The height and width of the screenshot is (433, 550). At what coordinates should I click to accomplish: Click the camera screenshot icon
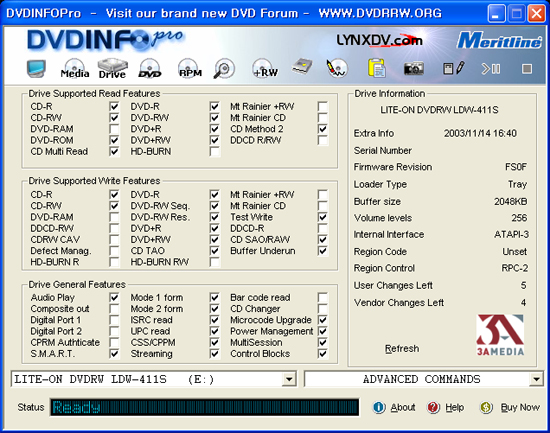(x=414, y=68)
